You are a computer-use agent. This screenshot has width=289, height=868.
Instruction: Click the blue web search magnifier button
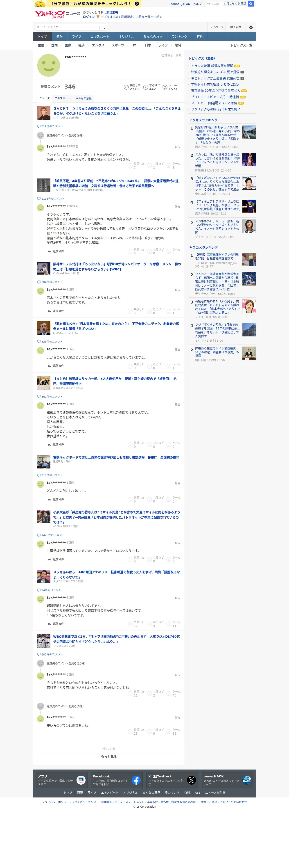click(x=251, y=4)
